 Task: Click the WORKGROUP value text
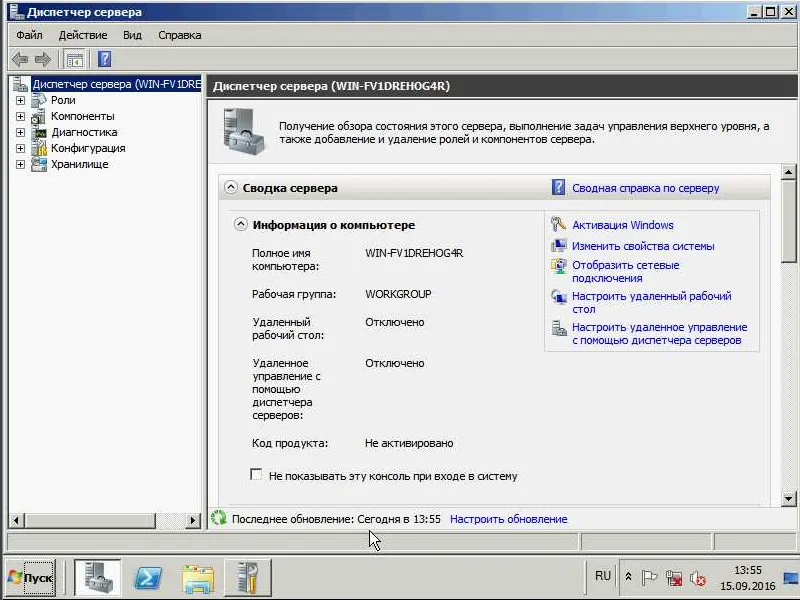398,294
